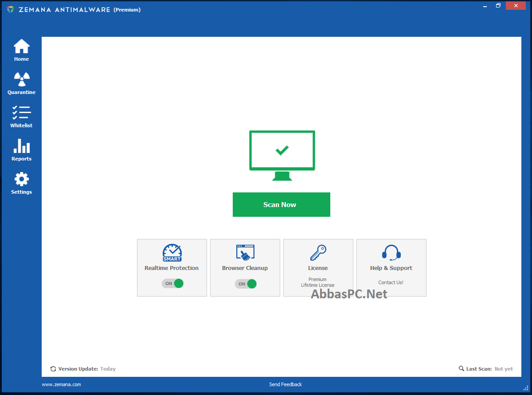Turn off the Browser Cleanup toggle
532x395 pixels.
coord(246,284)
